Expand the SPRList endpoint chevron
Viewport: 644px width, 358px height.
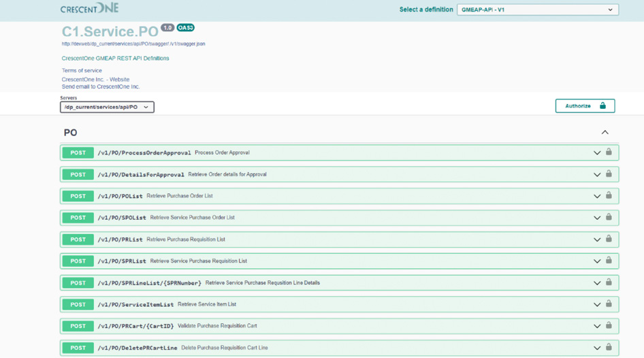coord(597,261)
